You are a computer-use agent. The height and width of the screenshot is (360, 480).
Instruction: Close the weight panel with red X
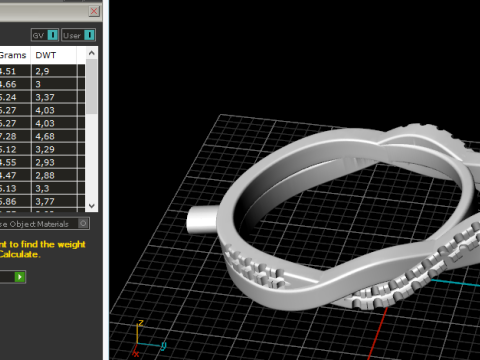94,11
